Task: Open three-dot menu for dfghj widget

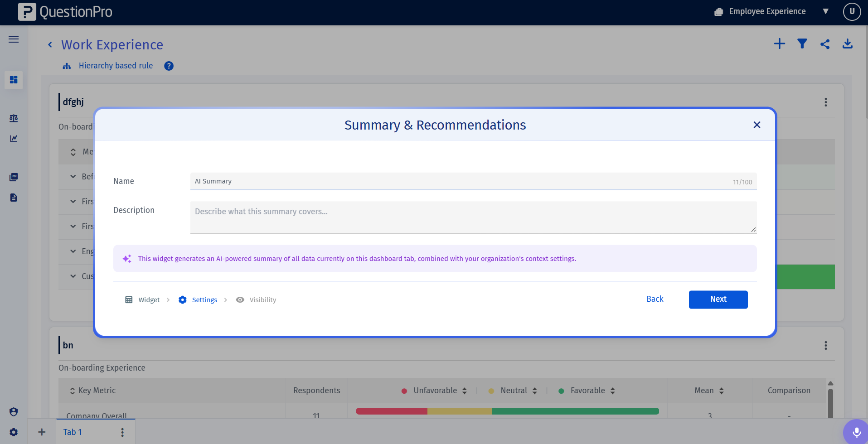Action: (x=826, y=102)
